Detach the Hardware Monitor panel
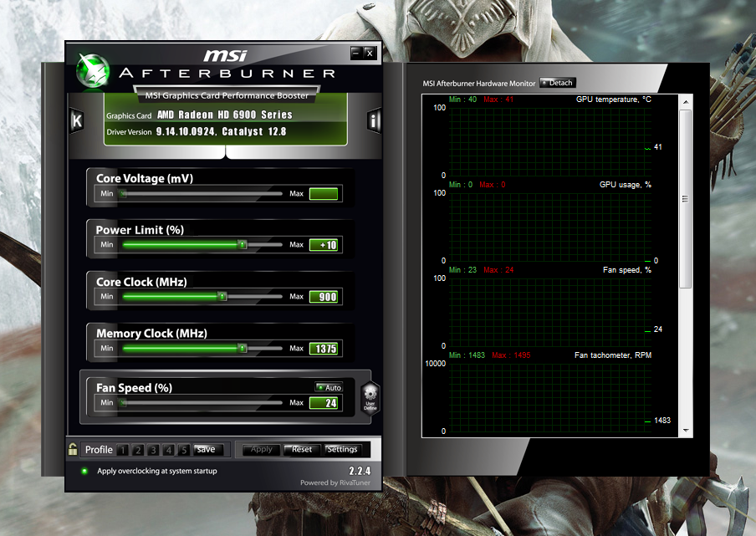 (557, 83)
